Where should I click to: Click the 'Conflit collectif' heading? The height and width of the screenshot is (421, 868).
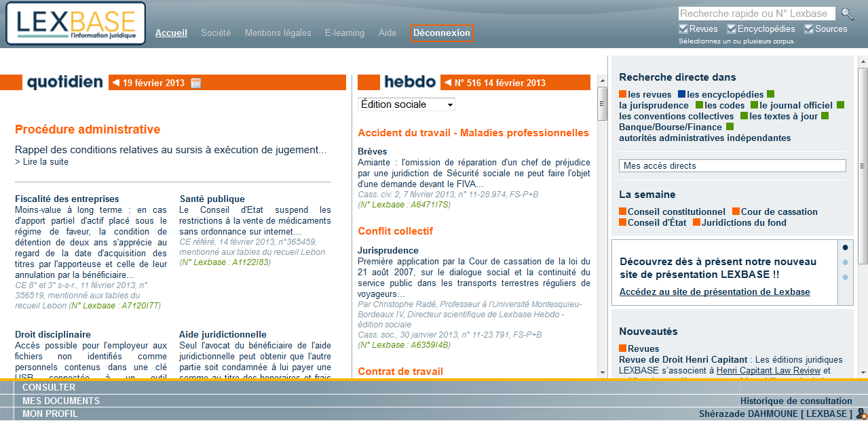(x=395, y=231)
